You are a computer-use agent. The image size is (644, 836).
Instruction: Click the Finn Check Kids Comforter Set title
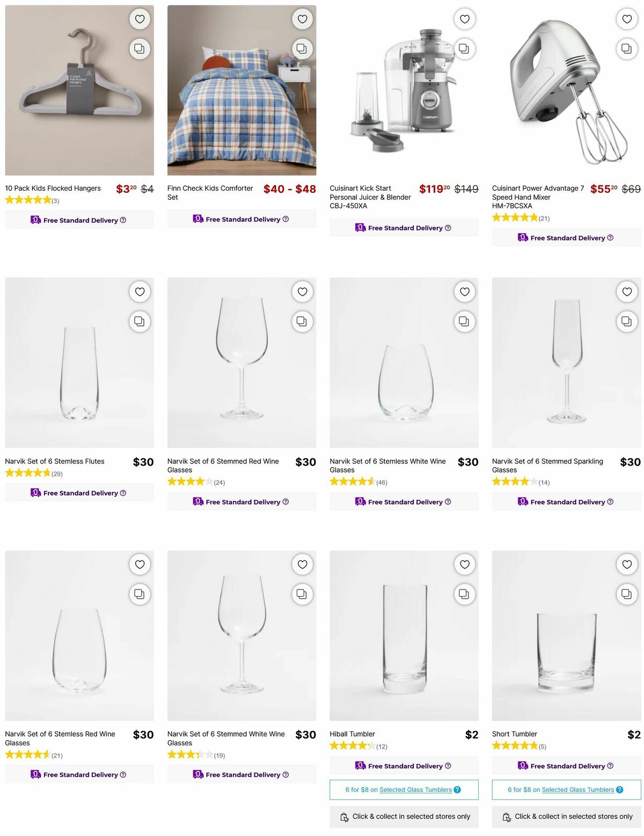(210, 192)
